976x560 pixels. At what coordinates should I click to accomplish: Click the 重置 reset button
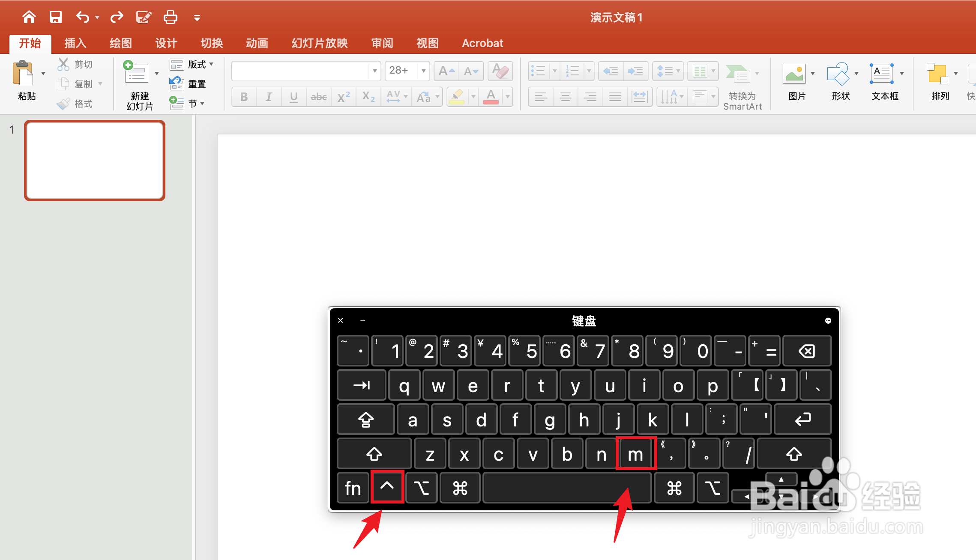click(189, 84)
